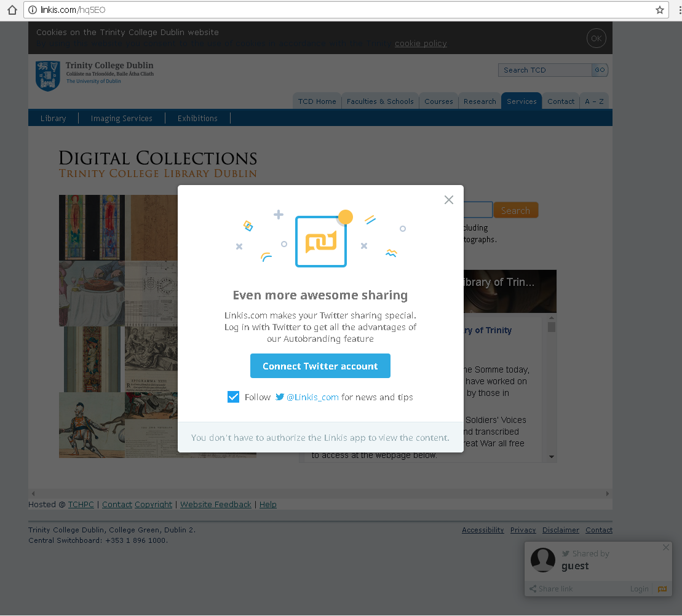View site info icon in the address bar

tap(33, 10)
